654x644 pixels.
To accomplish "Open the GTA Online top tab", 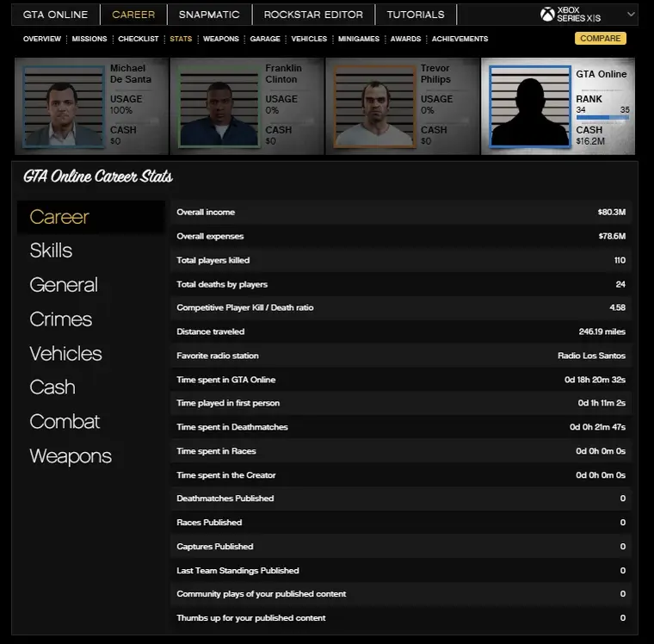I will [x=55, y=15].
